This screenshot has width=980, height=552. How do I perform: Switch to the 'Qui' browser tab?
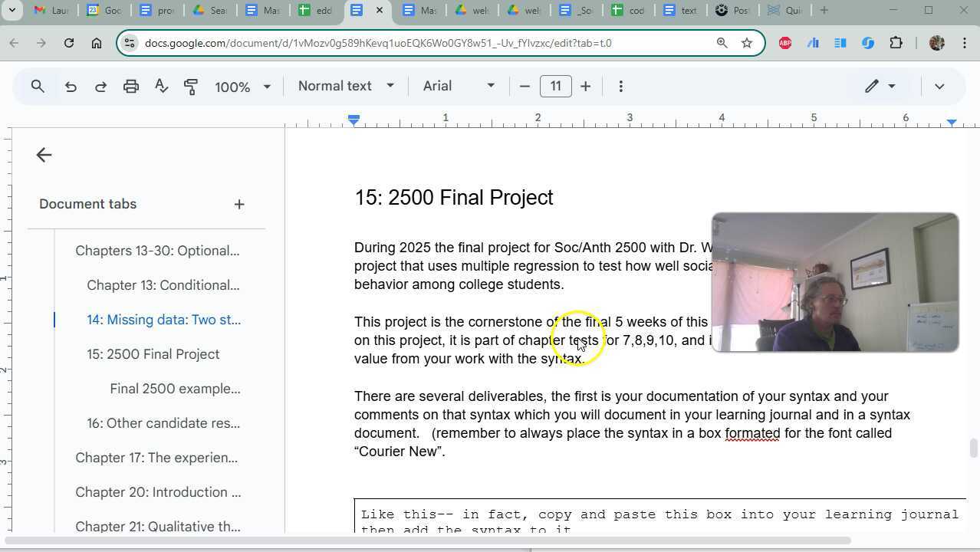coord(784,11)
